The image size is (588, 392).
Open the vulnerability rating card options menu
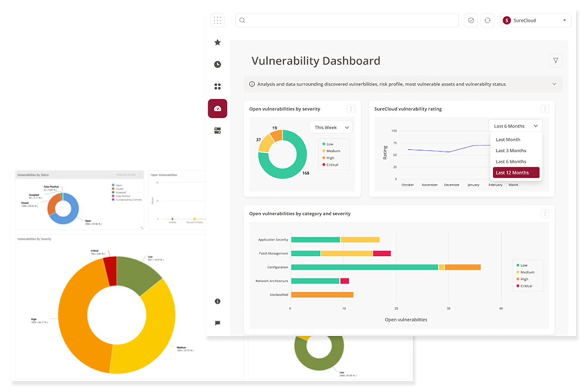click(x=545, y=109)
